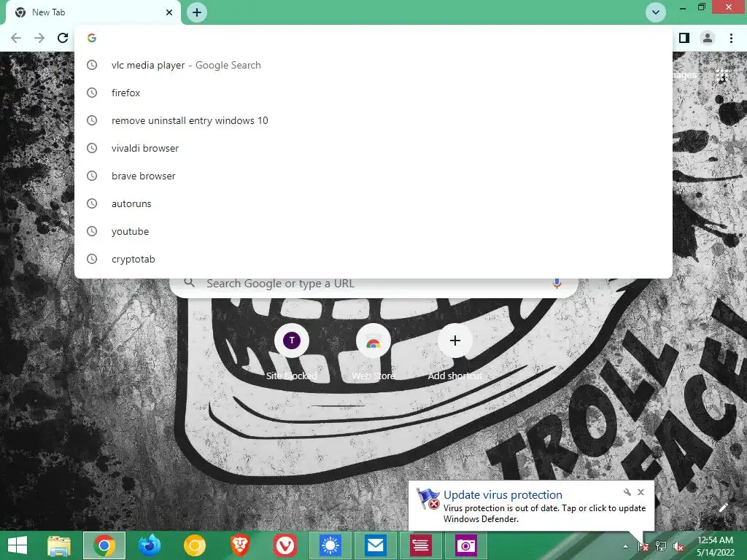
Task: Close the New Tab tab
Action: (x=169, y=12)
